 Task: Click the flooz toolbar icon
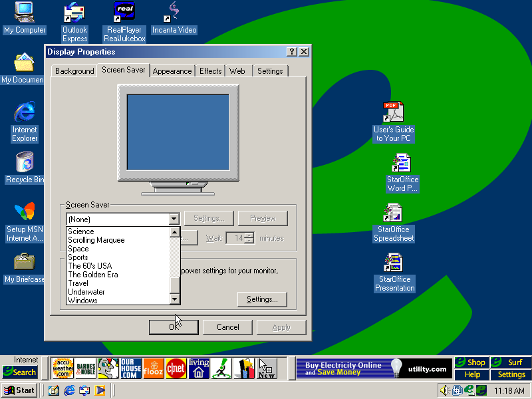(x=153, y=368)
